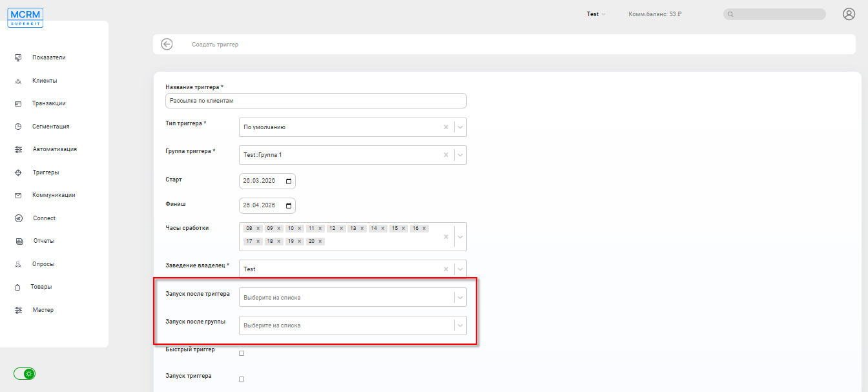Click the Мастер sidebar icon
This screenshot has width=868, height=392.
[x=18, y=310]
